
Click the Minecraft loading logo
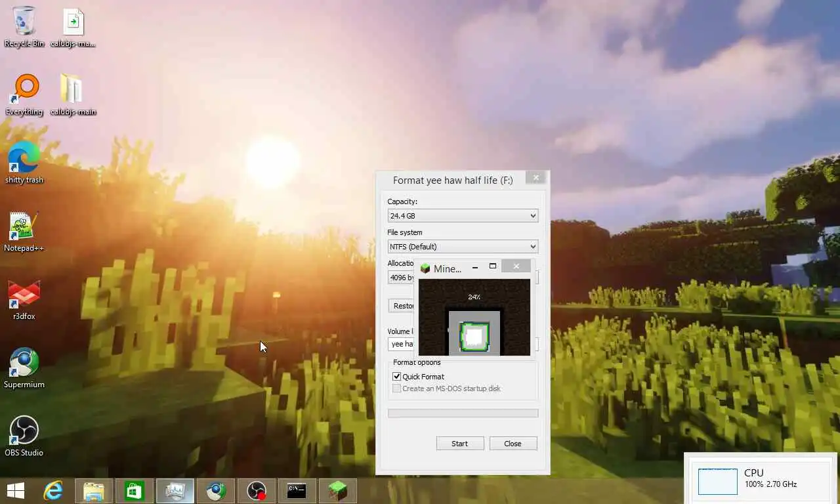[x=474, y=337]
